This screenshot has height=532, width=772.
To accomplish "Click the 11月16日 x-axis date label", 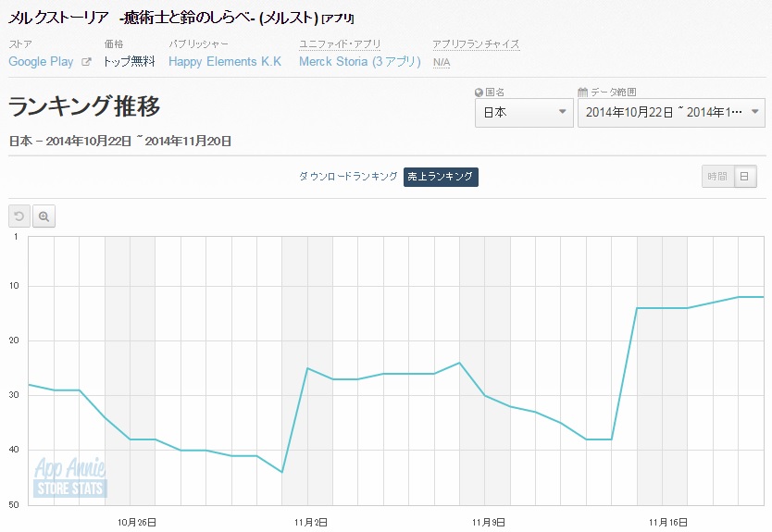I will 666,522.
